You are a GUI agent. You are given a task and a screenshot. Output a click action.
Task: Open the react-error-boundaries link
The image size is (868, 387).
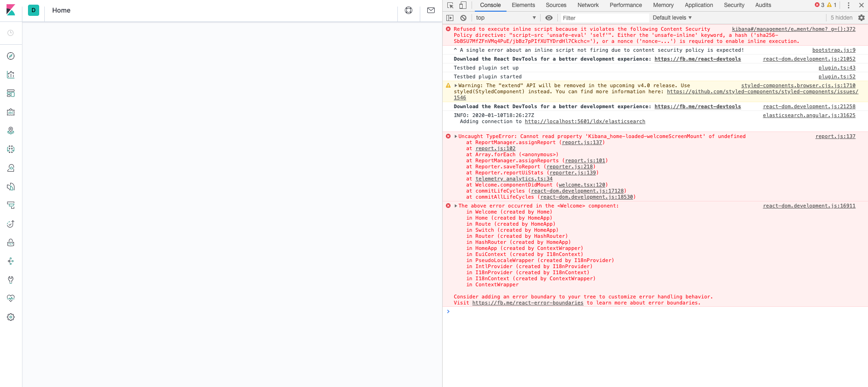click(528, 303)
